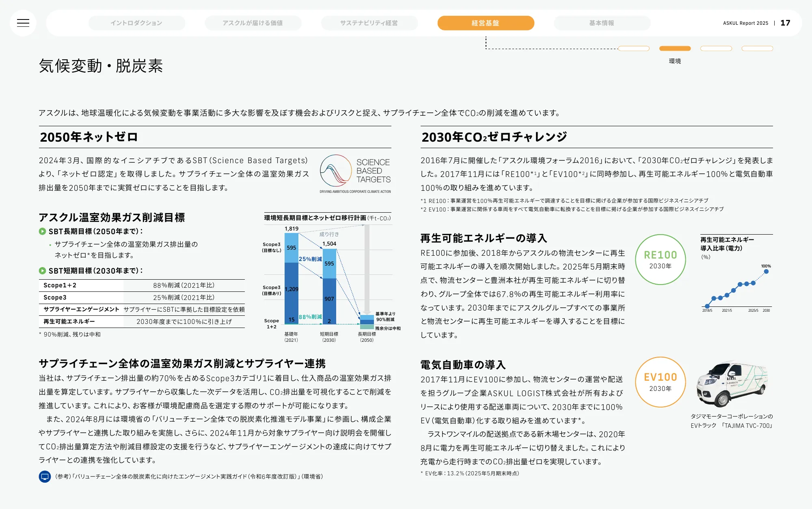This screenshot has height=509, width=812.
Task: Click the TAJIMA TVC-700 EV truck photo
Action: [732, 384]
